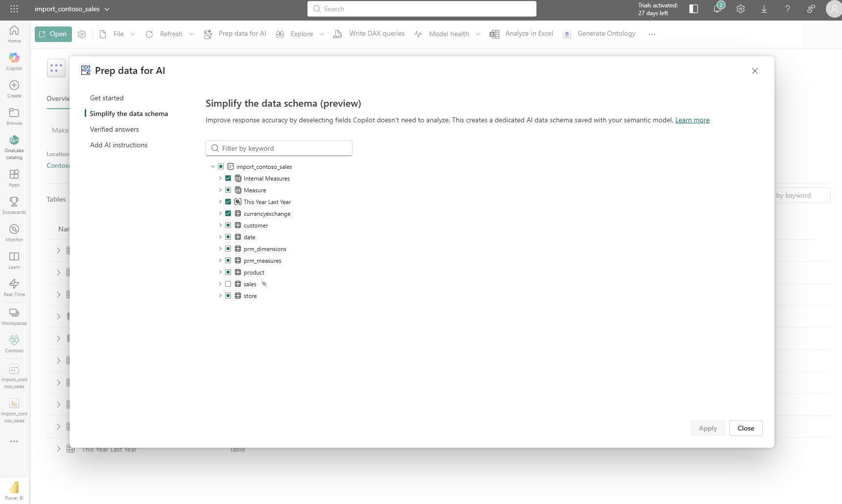Uncheck This Year Last Year checkbox
The height and width of the screenshot is (504, 842).
pyautogui.click(x=228, y=202)
